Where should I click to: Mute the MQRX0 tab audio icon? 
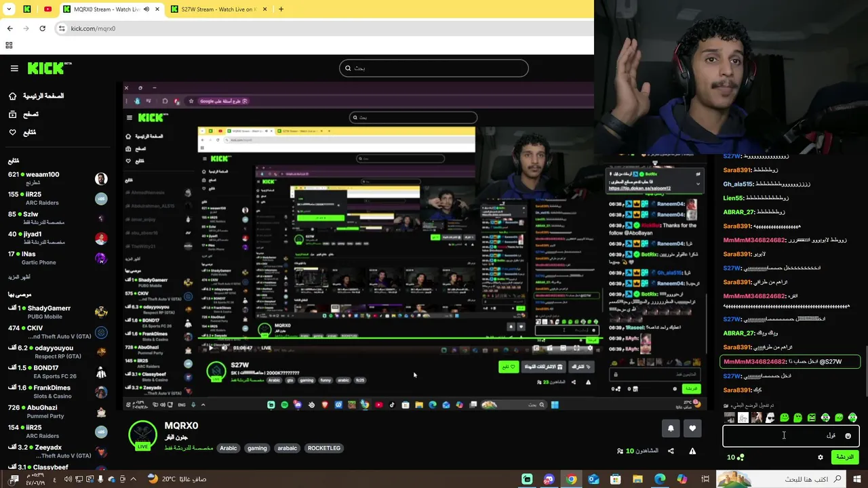click(146, 9)
